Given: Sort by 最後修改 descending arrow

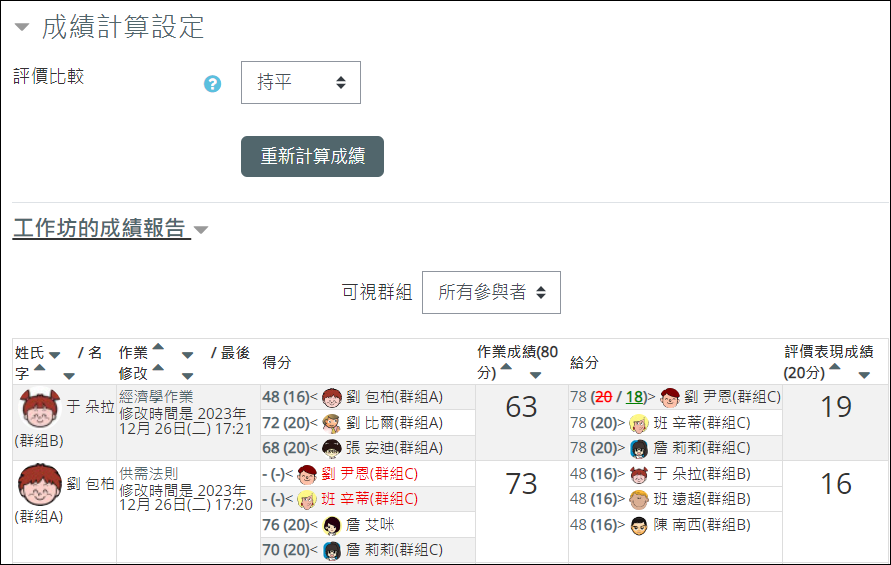Looking at the screenshot, I should pyautogui.click(x=188, y=376).
